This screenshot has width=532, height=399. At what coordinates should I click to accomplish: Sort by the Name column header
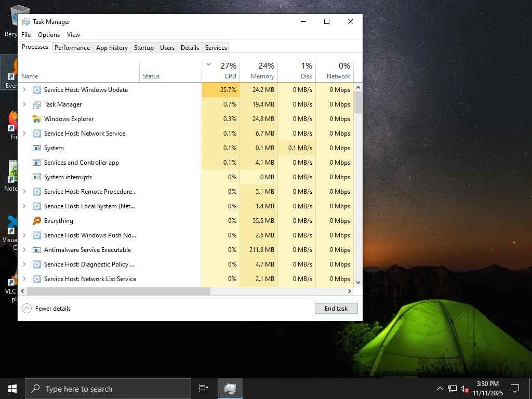(x=79, y=71)
